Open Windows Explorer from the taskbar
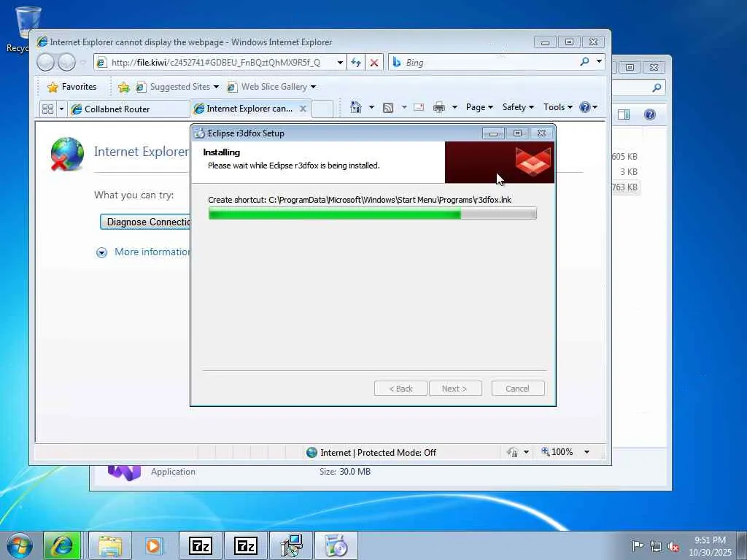 tap(109, 545)
